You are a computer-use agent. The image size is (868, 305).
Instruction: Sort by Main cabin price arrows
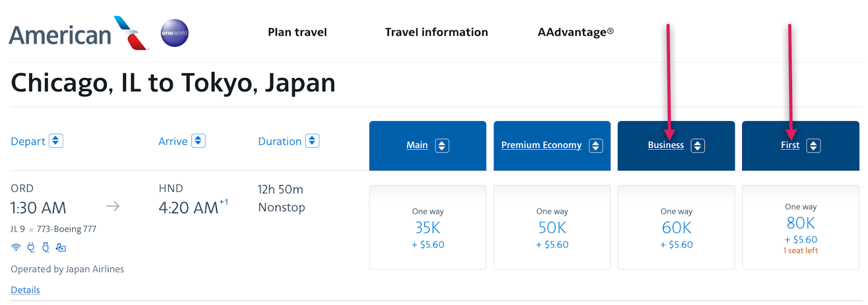(x=442, y=145)
